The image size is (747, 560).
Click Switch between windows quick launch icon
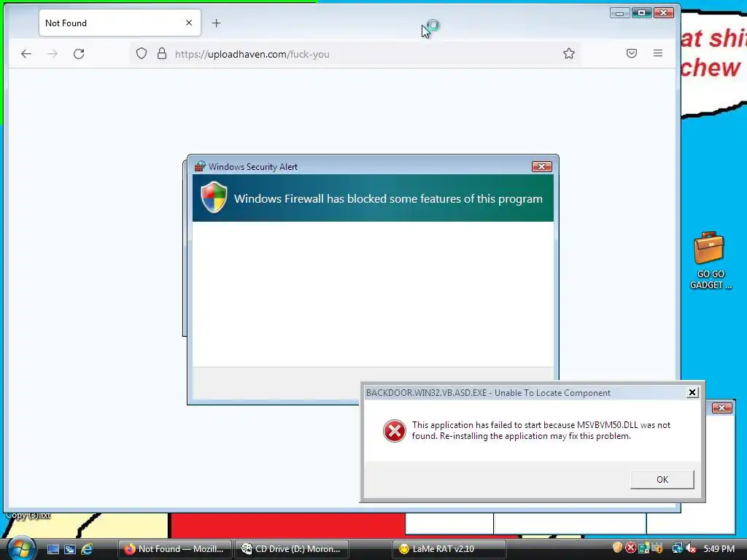[x=70, y=549]
